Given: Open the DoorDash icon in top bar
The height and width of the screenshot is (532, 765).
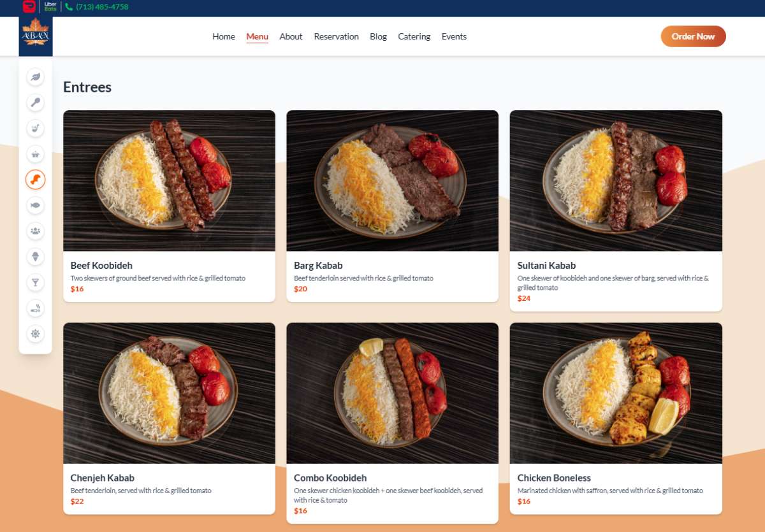Looking at the screenshot, I should click(29, 7).
